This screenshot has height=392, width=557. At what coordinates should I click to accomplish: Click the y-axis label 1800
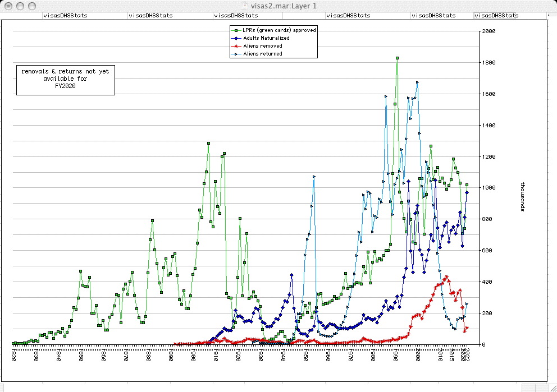click(489, 62)
